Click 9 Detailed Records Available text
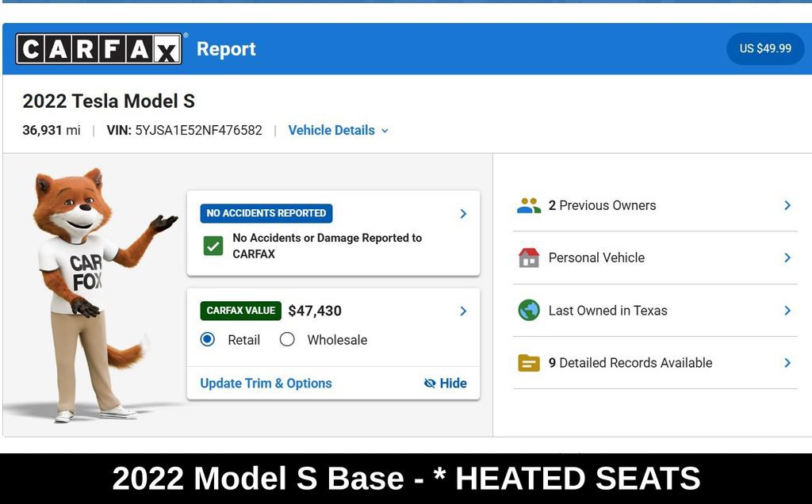 (630, 363)
